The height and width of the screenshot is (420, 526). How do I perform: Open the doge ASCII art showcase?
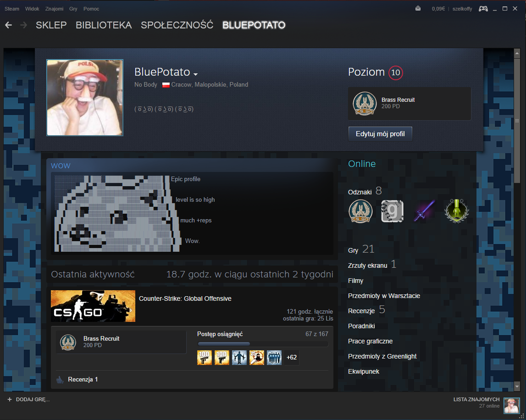click(x=117, y=214)
